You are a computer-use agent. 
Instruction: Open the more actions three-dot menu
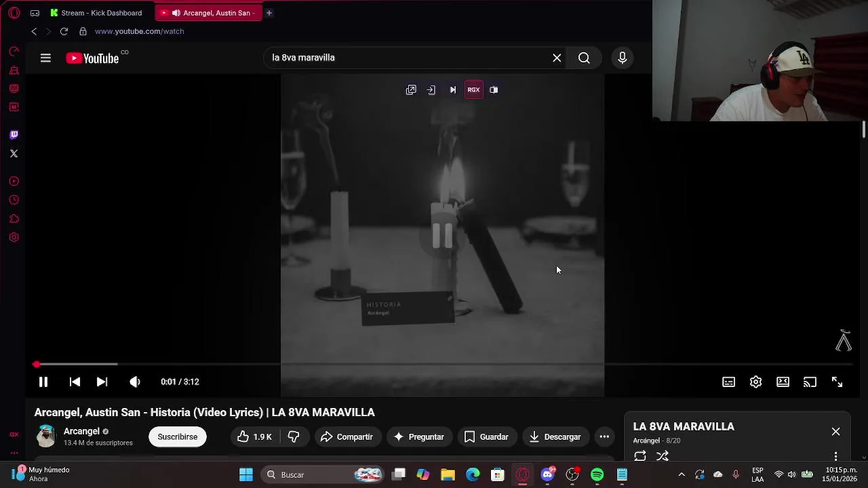click(x=604, y=437)
